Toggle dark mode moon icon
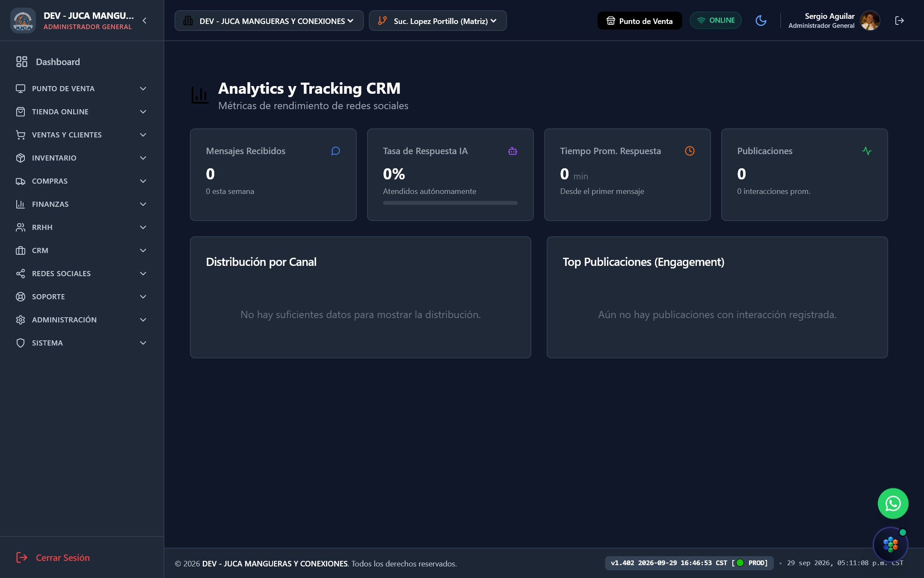The height and width of the screenshot is (578, 924). point(761,21)
